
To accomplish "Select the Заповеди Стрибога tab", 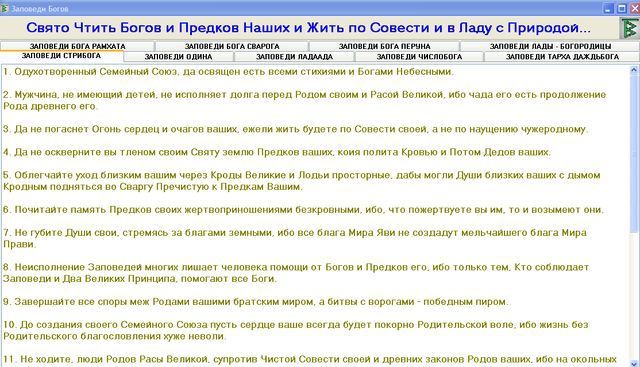I will coord(62,56).
